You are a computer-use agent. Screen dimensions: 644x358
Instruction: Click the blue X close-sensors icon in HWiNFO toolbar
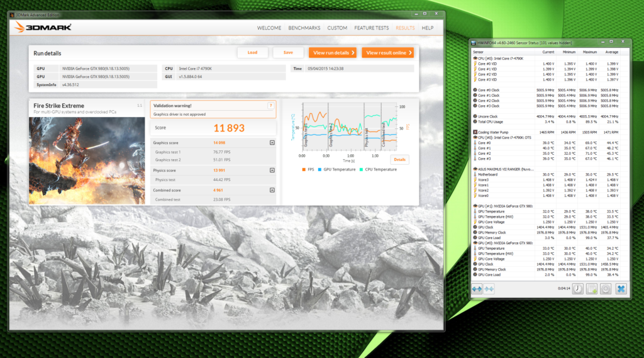pos(621,289)
